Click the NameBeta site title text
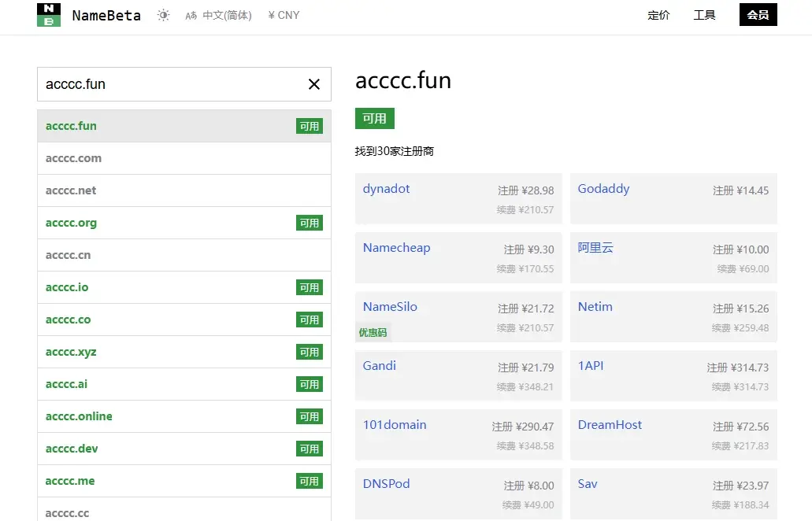Screen dimensions: 812x521 point(106,16)
